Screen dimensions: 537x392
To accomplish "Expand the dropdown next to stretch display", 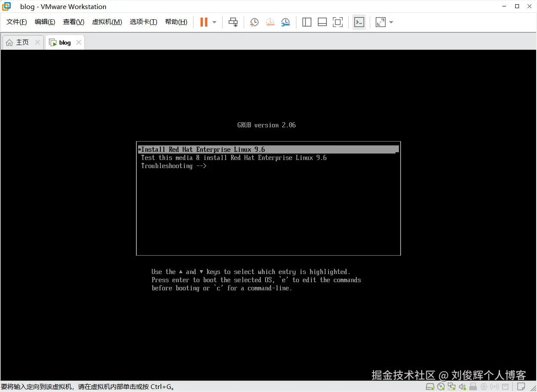I will coord(391,22).
